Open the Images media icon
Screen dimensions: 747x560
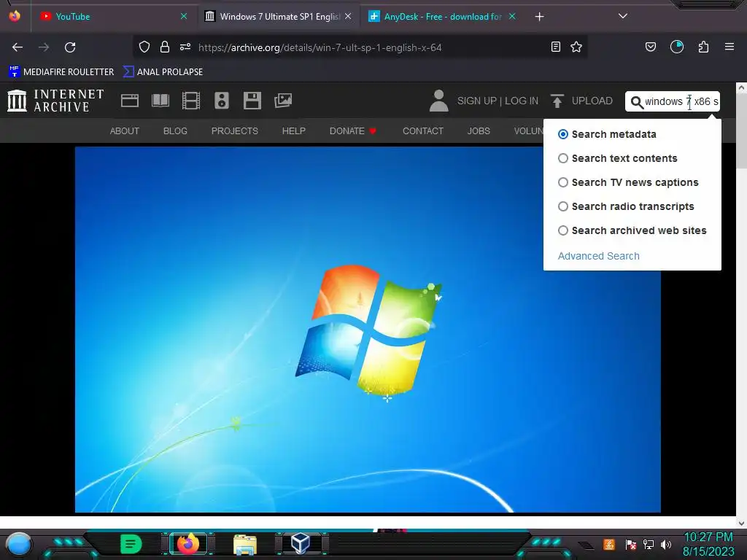pyautogui.click(x=283, y=101)
